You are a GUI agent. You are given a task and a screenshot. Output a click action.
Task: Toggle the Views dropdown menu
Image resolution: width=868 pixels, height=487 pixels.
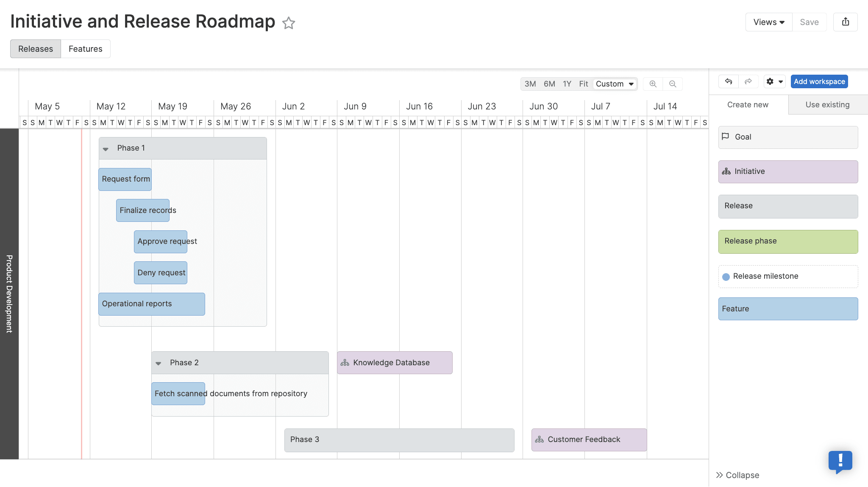[x=768, y=22]
